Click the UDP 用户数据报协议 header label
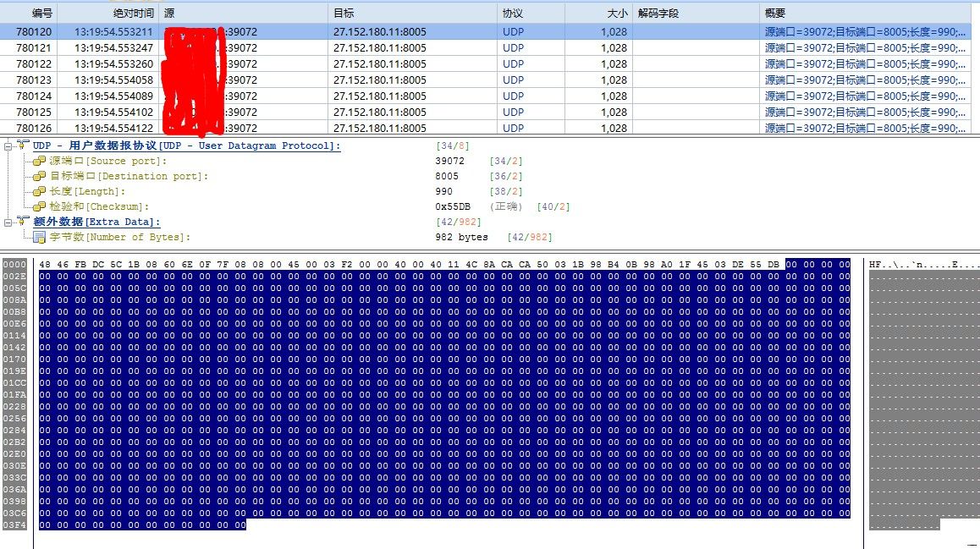 [187, 145]
